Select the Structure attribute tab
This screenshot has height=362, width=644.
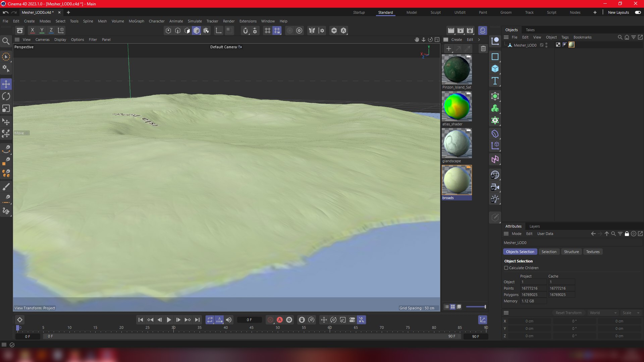click(571, 252)
